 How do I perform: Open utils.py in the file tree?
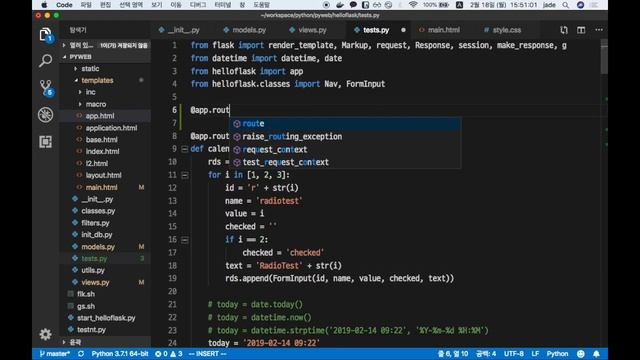pyautogui.click(x=93, y=270)
